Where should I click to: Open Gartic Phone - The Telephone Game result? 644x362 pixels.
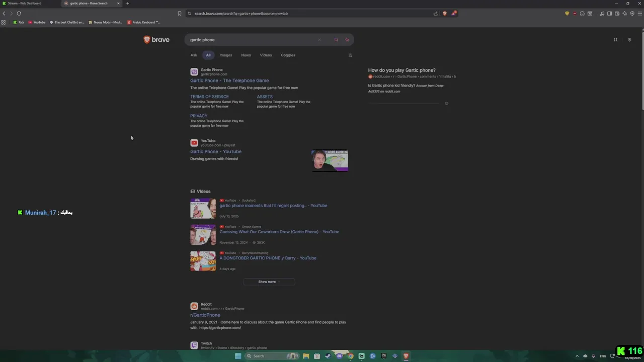[x=229, y=80]
